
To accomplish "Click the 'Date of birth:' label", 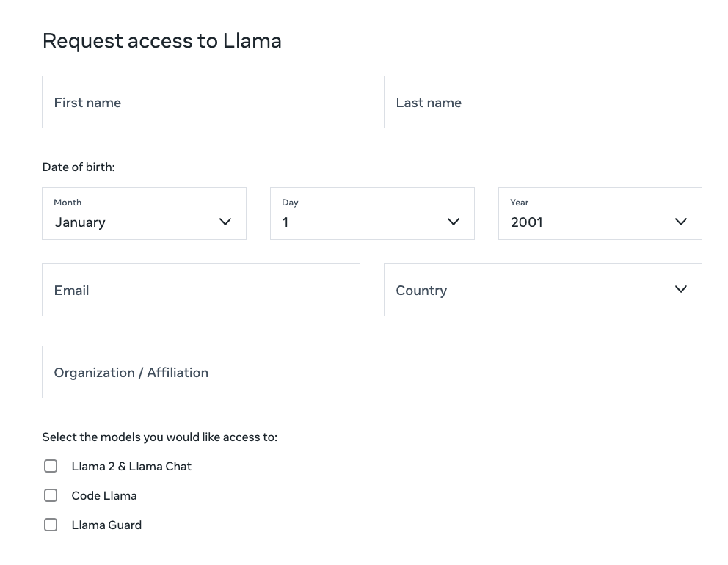I will (79, 167).
